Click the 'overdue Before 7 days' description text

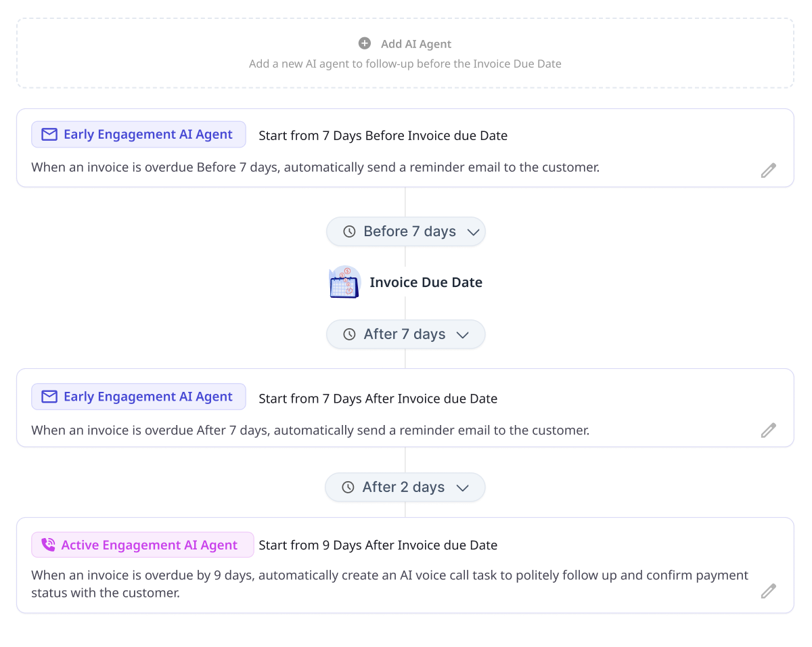click(315, 167)
